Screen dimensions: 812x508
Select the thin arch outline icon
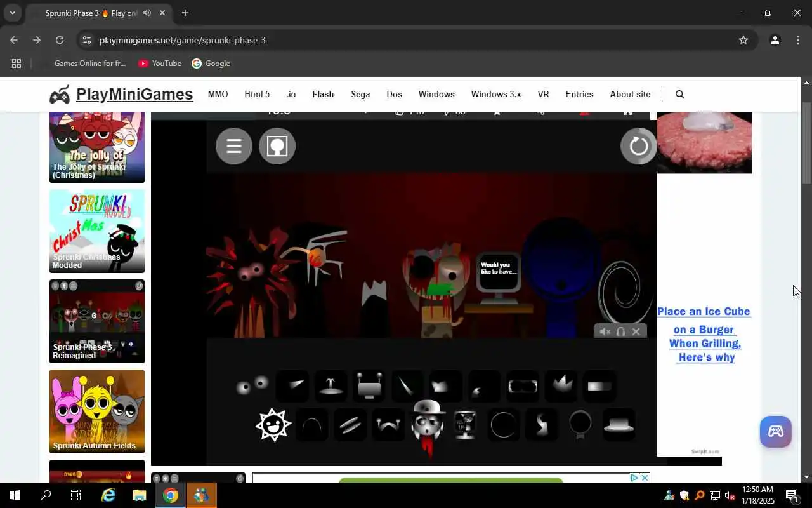coord(312,425)
